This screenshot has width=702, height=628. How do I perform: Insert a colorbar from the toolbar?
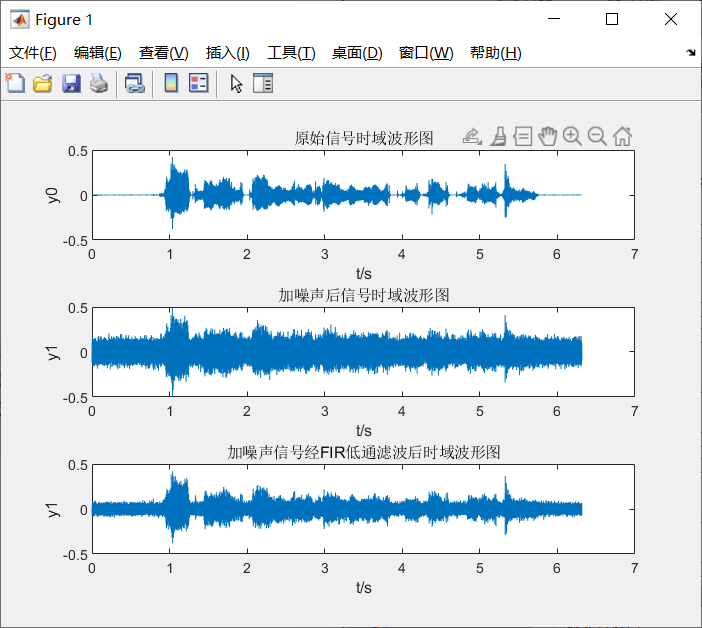tap(171, 84)
